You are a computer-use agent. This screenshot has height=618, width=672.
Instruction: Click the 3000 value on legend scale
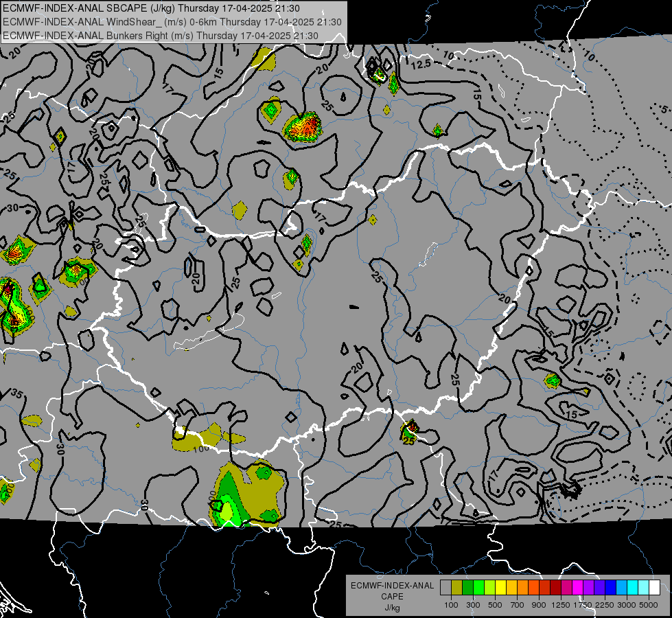tap(627, 605)
